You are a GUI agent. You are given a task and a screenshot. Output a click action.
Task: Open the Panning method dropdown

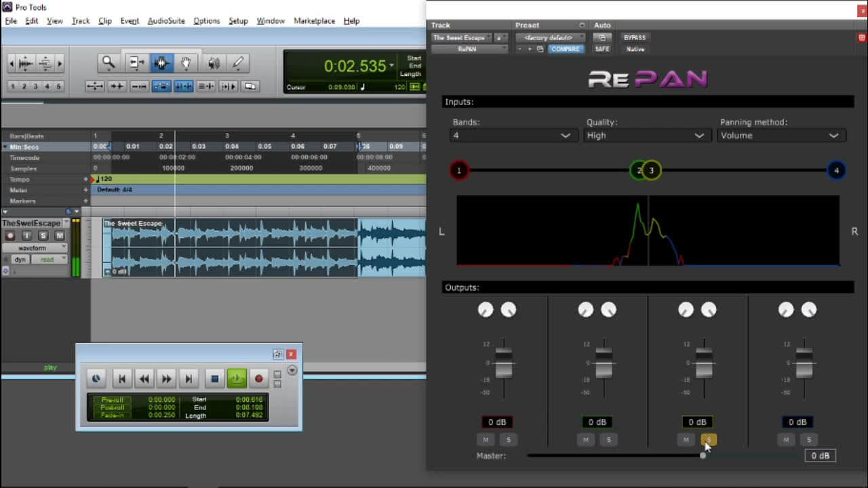point(781,136)
